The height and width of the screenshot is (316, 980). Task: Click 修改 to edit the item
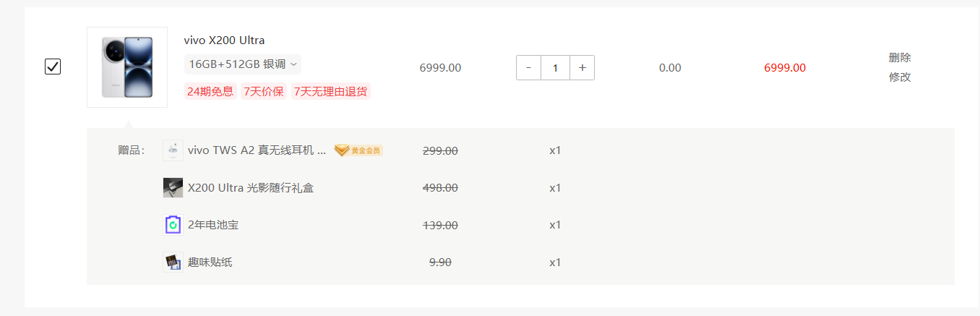pos(900,77)
